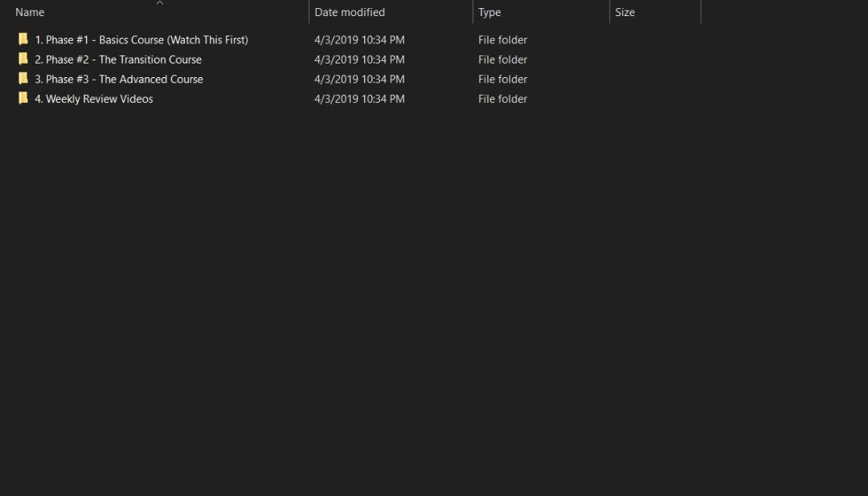Toggle the sort direction arrow above Name
868x496 pixels.
point(159,3)
